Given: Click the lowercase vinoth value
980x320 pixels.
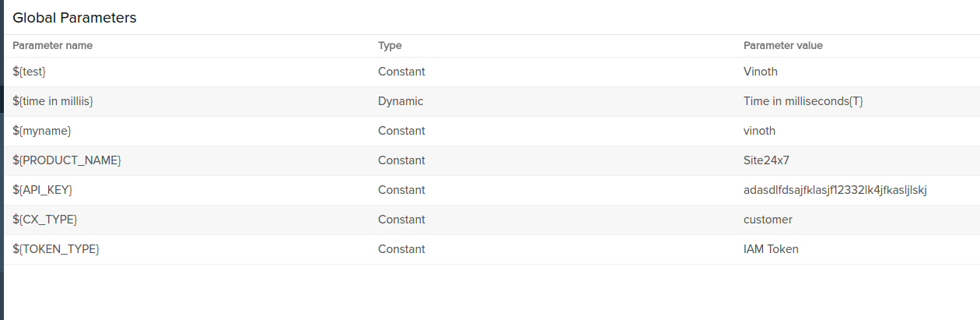Looking at the screenshot, I should [759, 131].
